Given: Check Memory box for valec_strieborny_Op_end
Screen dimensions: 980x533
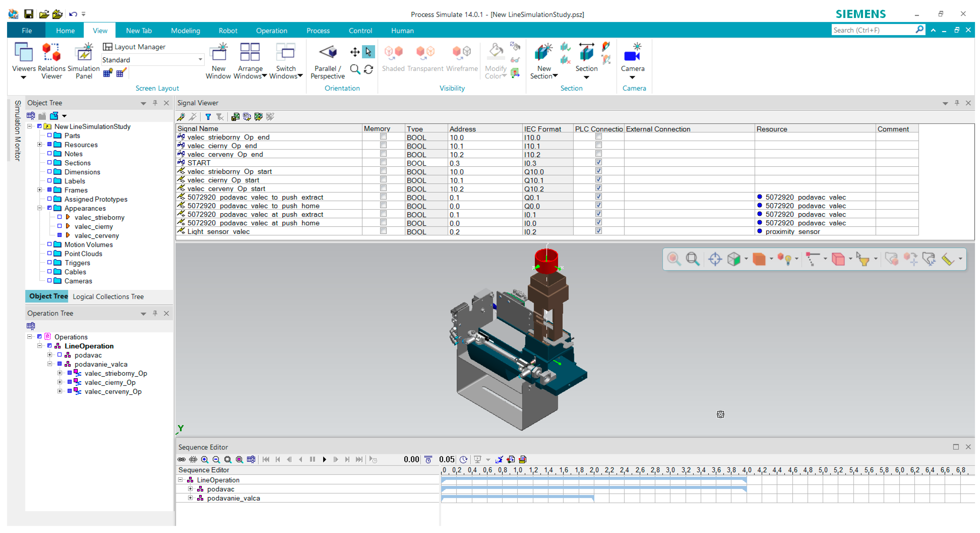Looking at the screenshot, I should point(383,137).
